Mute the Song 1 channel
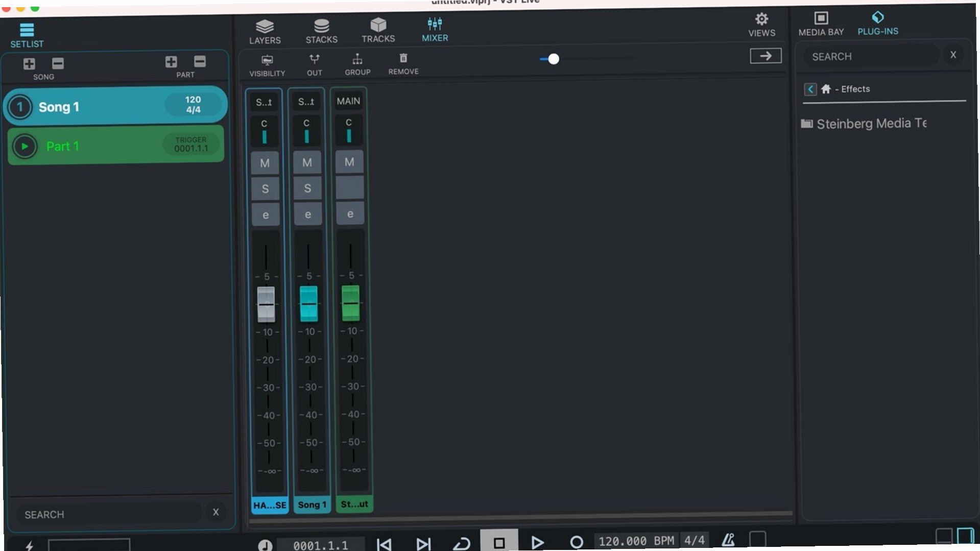This screenshot has height=551, width=980. (307, 163)
